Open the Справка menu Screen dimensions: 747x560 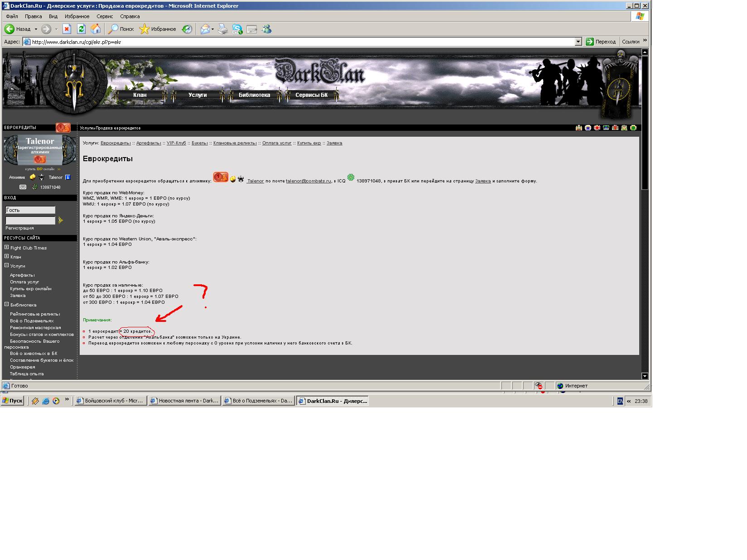(130, 16)
